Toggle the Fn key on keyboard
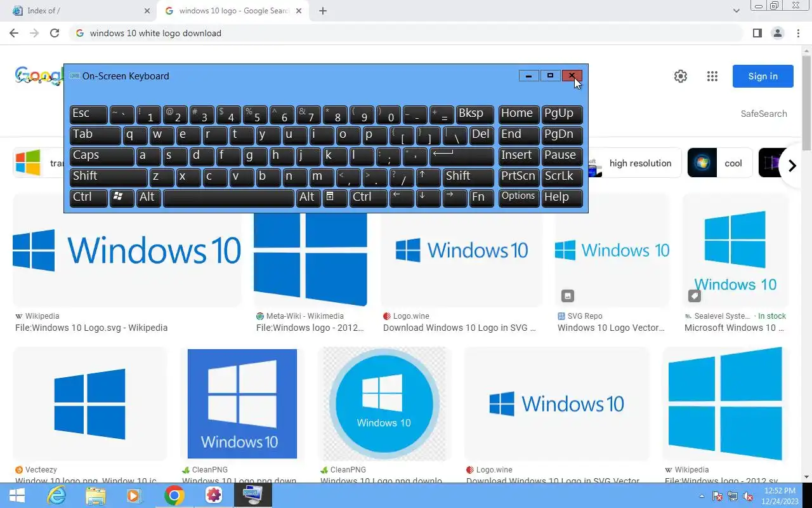Viewport: 812px width, 508px height. tap(481, 197)
